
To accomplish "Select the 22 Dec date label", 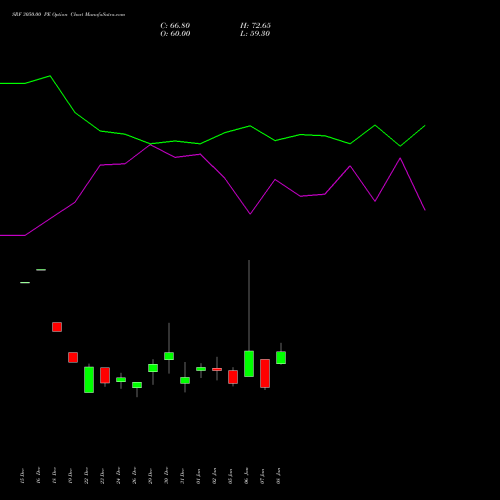I will click(86, 476).
